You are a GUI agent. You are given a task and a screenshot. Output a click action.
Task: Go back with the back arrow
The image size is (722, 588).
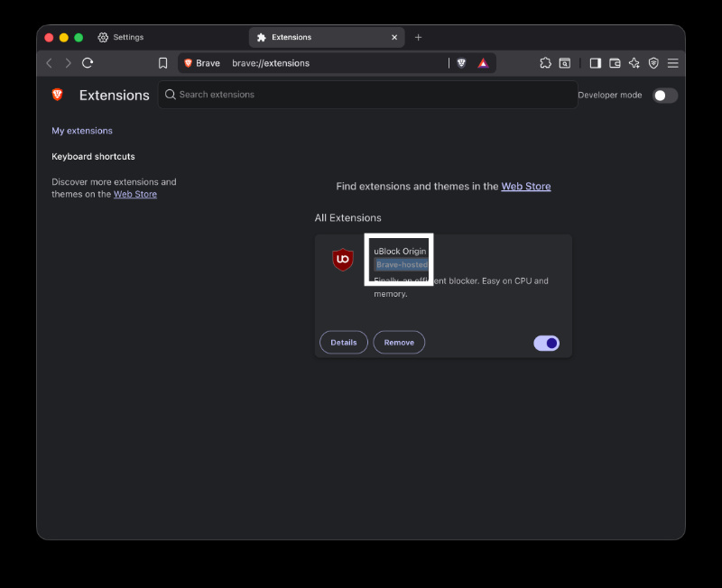pos(50,63)
